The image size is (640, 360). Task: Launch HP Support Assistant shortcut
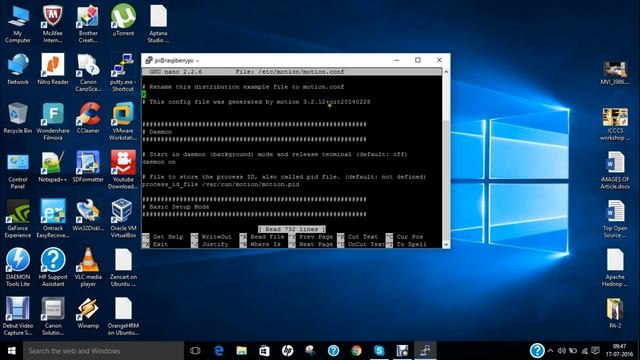coord(53,268)
